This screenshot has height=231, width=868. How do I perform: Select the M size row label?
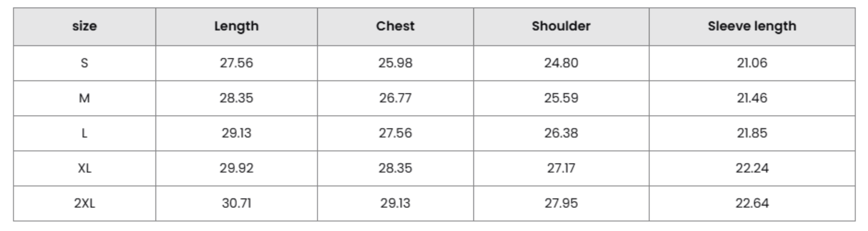pos(84,98)
